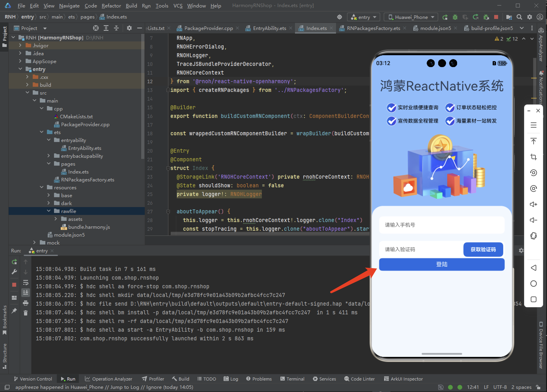Screen dimensions: 547x392
Task: Click the red Stop button in top toolbar
Action: pos(496,17)
